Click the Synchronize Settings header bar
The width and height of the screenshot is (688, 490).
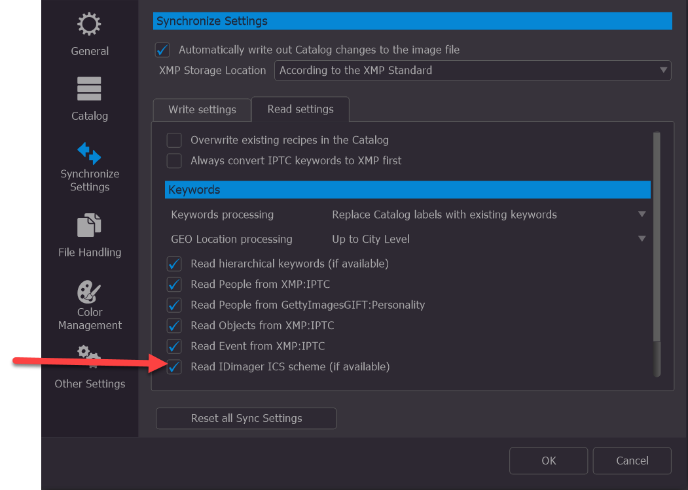(412, 21)
